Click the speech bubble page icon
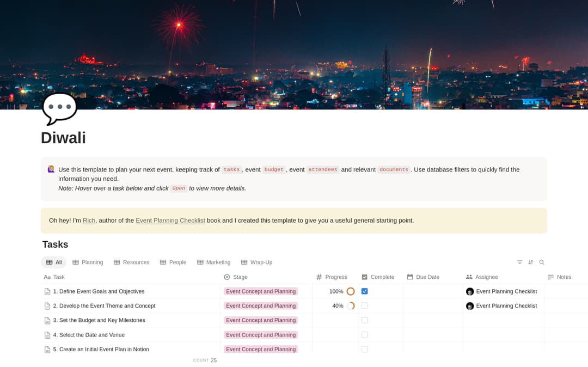 [x=60, y=109]
